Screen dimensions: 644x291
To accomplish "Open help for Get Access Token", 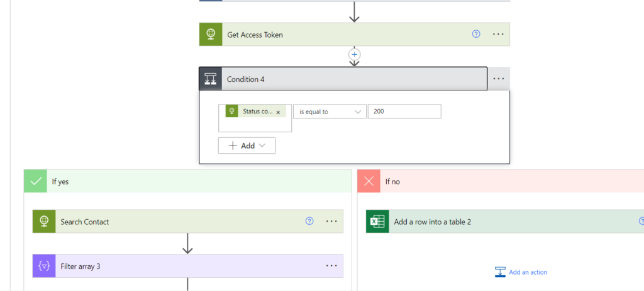I will pos(476,35).
